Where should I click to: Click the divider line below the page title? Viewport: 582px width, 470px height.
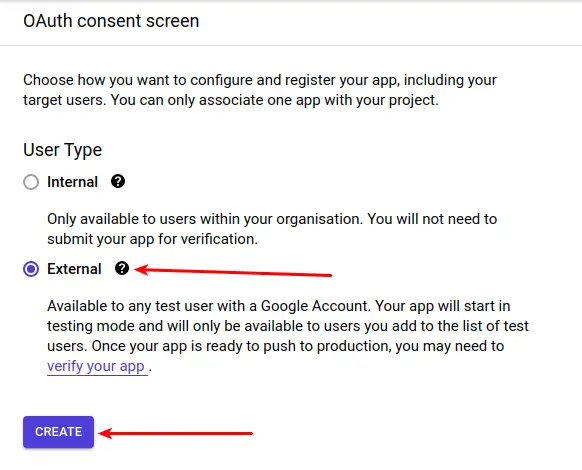(x=291, y=46)
